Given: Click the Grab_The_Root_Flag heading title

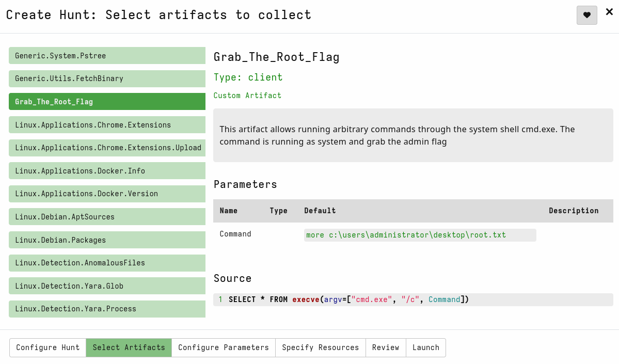Looking at the screenshot, I should [276, 57].
